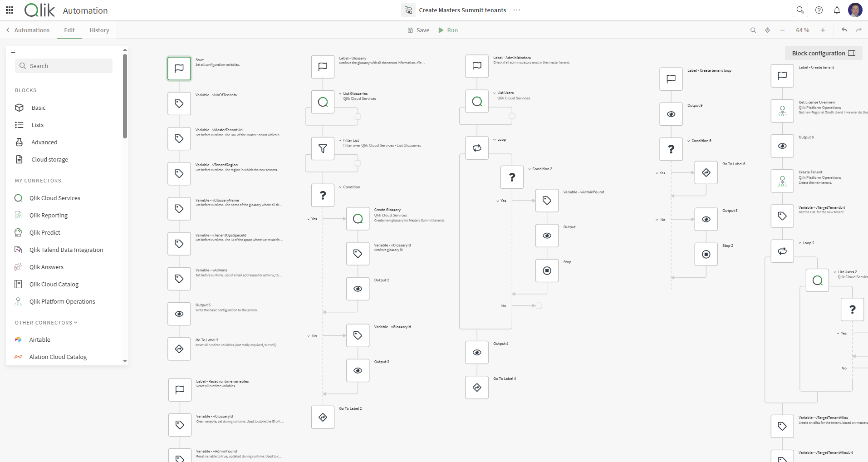Zoom in with the plus icon
This screenshot has width=868, height=462.
point(822,30)
